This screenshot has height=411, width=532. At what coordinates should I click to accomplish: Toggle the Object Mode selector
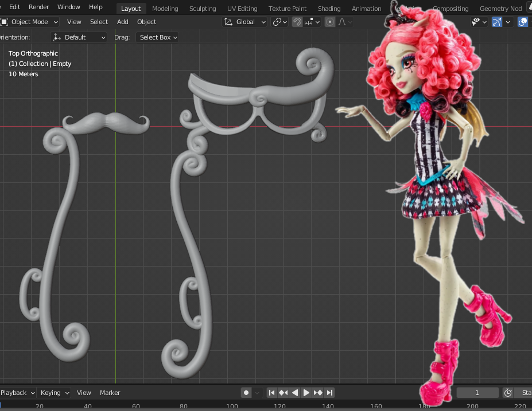pyautogui.click(x=30, y=22)
